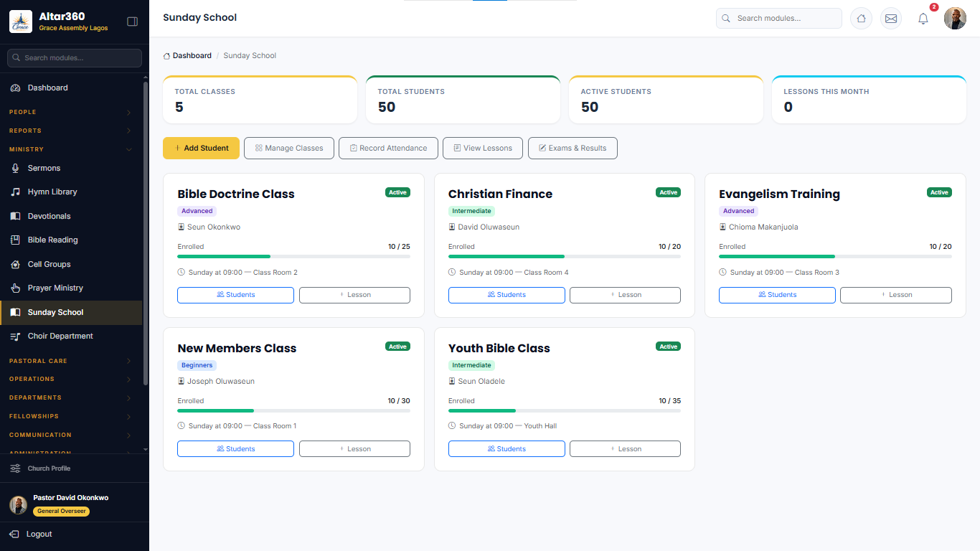Screen dimensions: 980x551
Task: Click the Add Student button
Action: click(201, 149)
